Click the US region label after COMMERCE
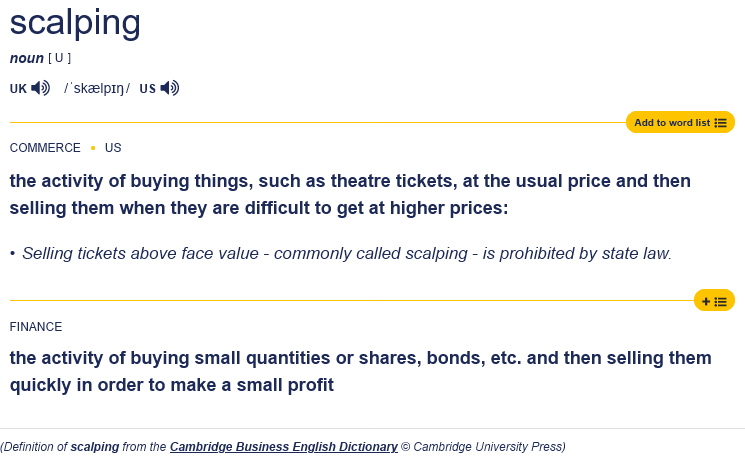The width and height of the screenshot is (745, 465). click(x=113, y=148)
